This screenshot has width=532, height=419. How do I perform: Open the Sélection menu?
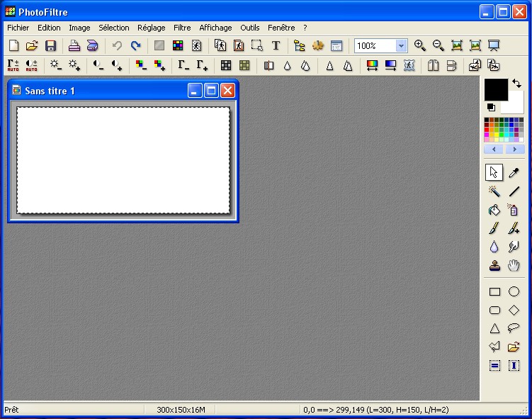(x=113, y=28)
